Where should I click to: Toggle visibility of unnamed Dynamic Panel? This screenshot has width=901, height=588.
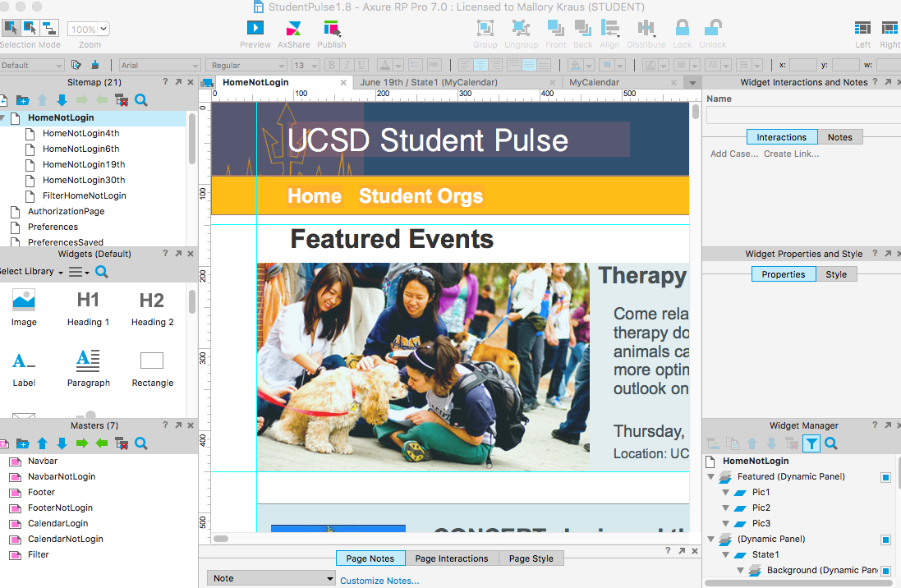(x=885, y=540)
